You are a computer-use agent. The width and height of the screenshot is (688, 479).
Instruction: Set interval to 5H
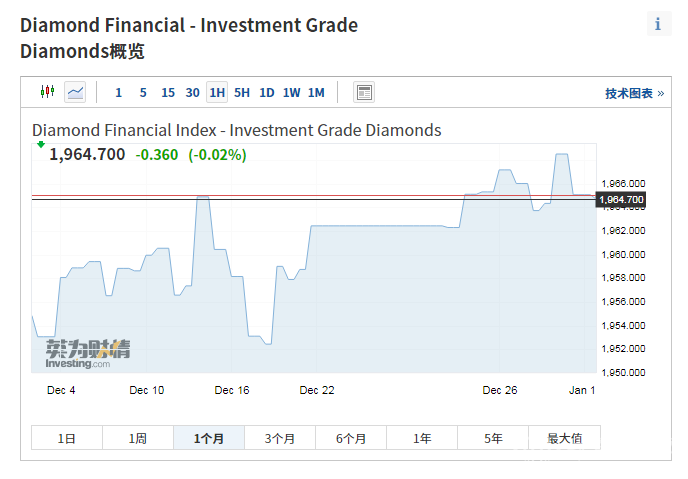point(242,93)
